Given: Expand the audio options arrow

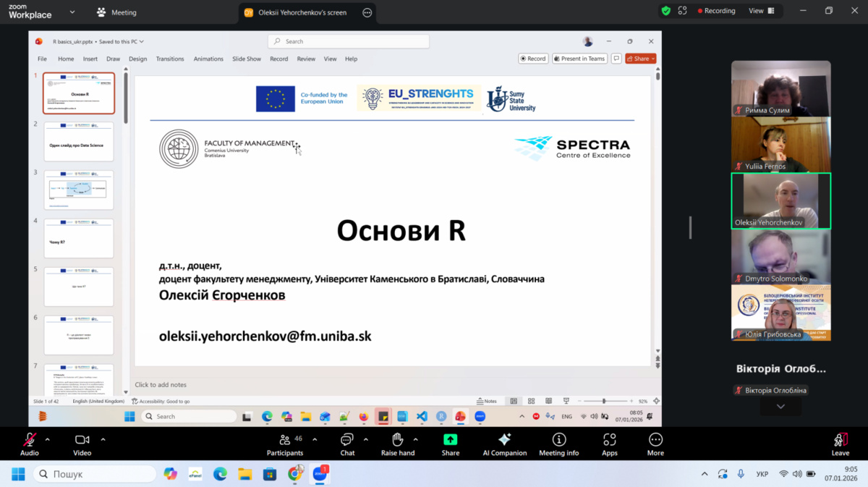Looking at the screenshot, I should 48,439.
